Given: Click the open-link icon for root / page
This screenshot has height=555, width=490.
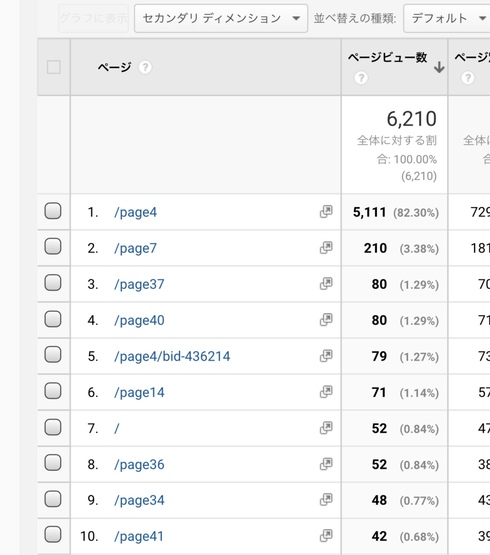Looking at the screenshot, I should 326,428.
